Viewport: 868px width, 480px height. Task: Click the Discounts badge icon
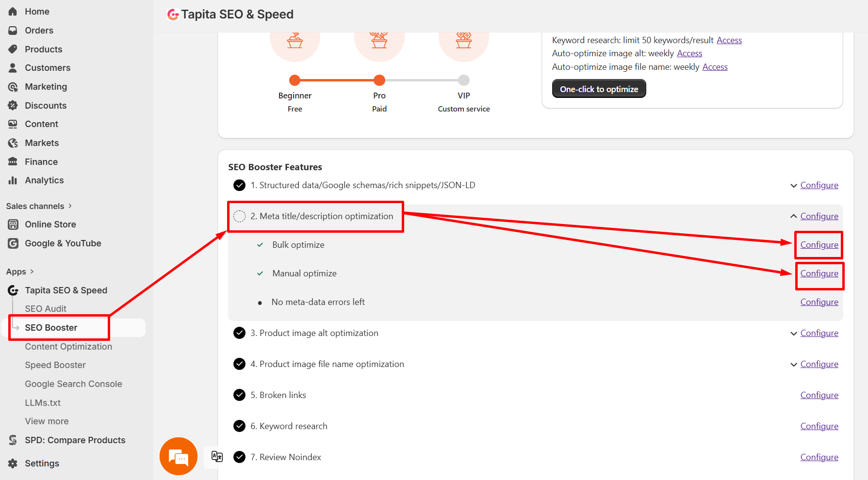pos(13,106)
